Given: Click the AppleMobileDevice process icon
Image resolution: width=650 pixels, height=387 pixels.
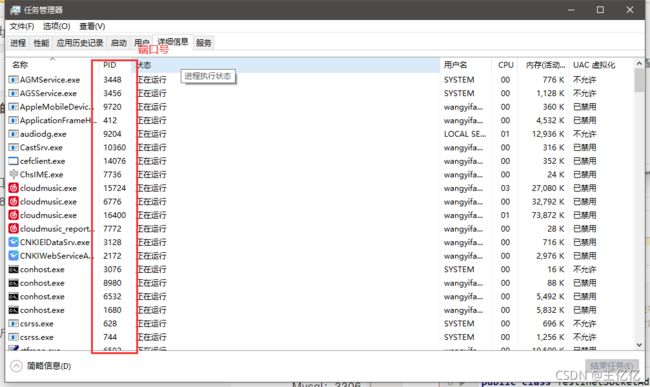Looking at the screenshot, I should 13,107.
